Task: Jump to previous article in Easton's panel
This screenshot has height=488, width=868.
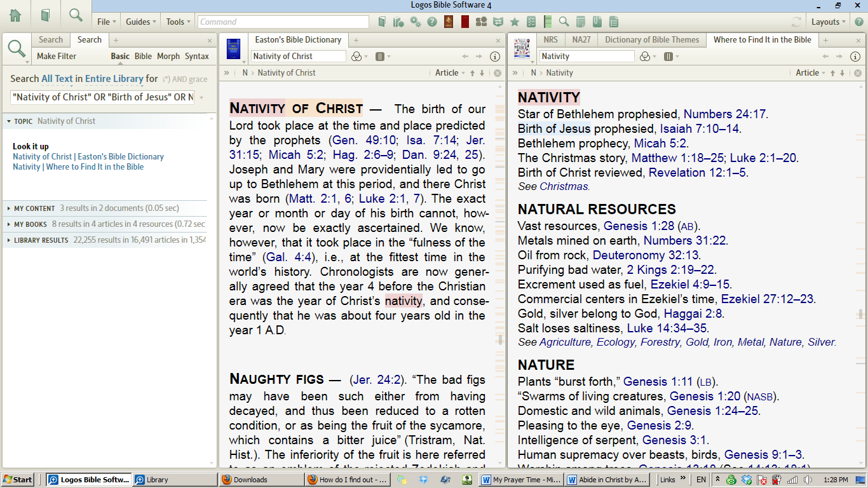Action: click(x=472, y=73)
